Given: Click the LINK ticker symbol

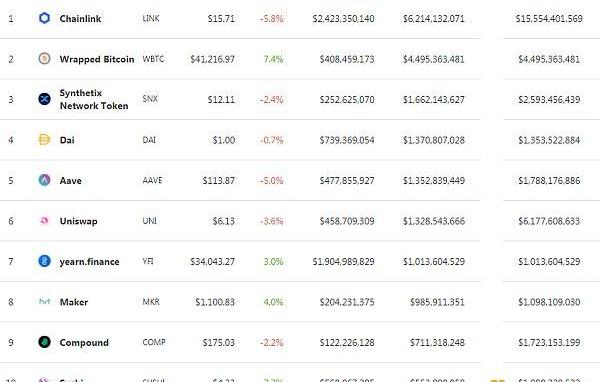Looking at the screenshot, I should point(151,18).
